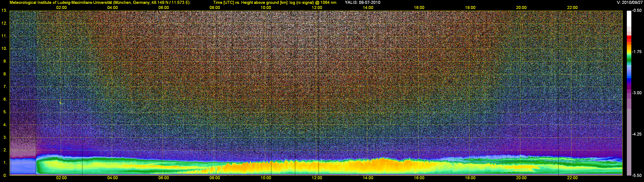Click the -5.50 value at the color scale bottom
The image size is (644, 182).
(636, 176)
